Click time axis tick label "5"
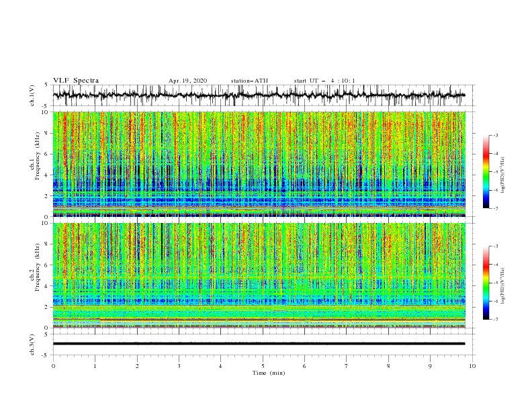Image resolution: width=532 pixels, height=411 pixels. (x=263, y=366)
